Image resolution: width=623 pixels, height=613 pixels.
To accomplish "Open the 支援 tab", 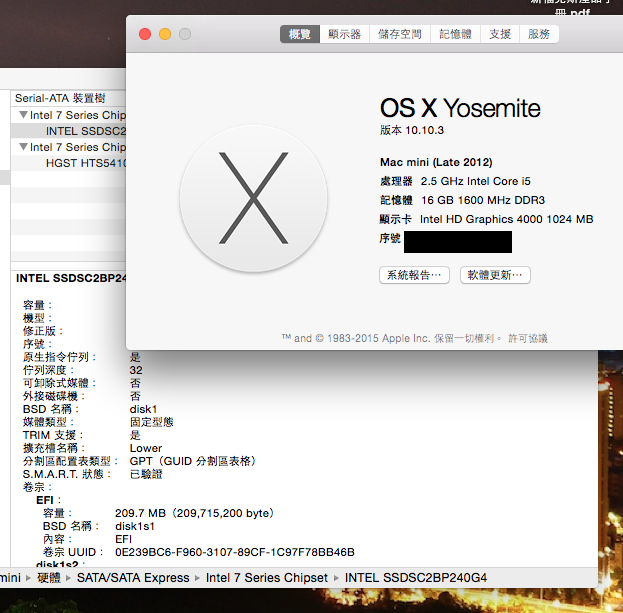I will point(500,34).
